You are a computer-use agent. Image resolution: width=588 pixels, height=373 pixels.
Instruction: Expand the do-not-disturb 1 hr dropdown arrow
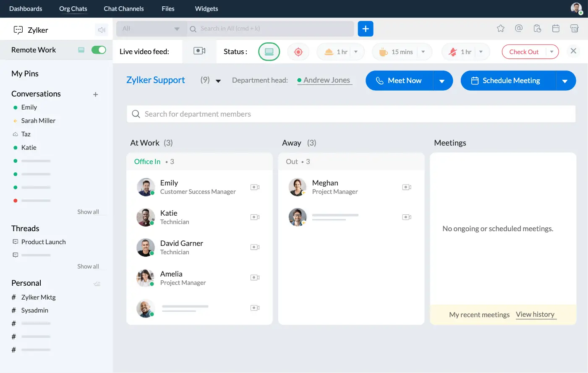click(481, 52)
